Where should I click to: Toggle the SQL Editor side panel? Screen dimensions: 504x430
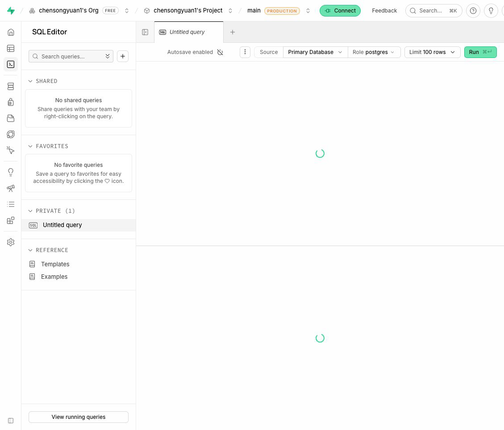pyautogui.click(x=145, y=32)
